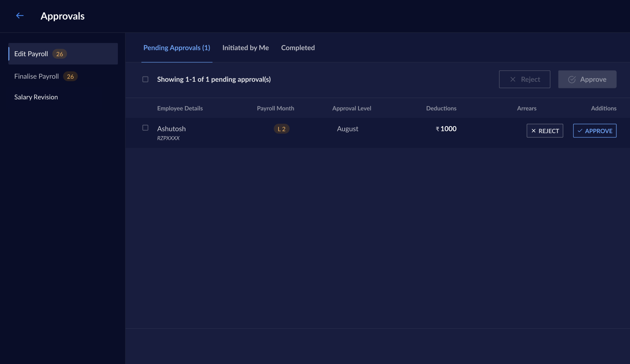Click the bulk Reject button at top

tap(525, 79)
